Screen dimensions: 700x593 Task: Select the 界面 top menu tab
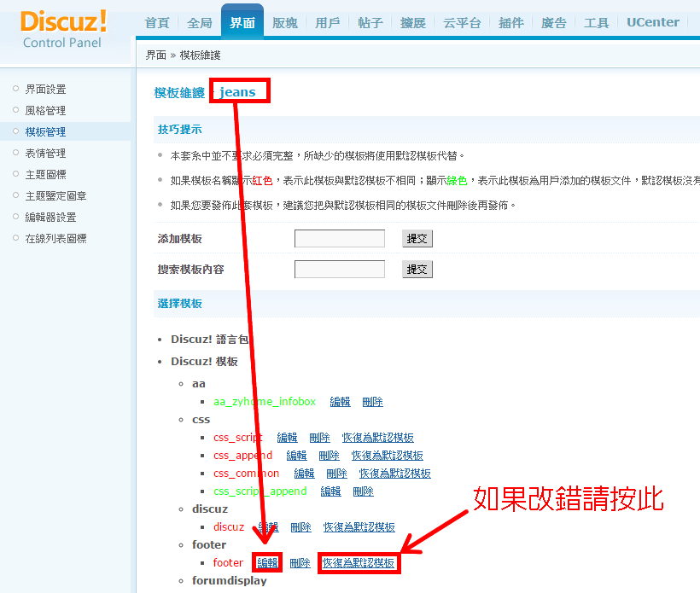click(x=242, y=22)
